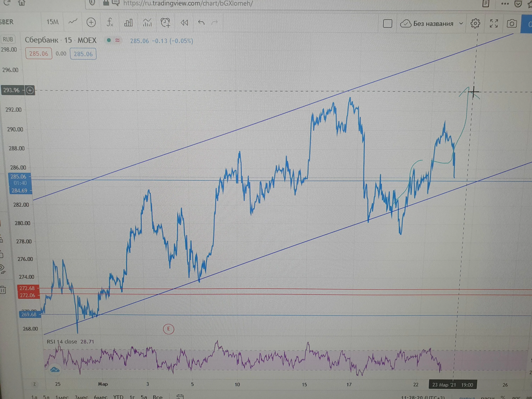Open the 15M interval selector
Image resolution: width=532 pixels, height=399 pixels.
pos(52,22)
